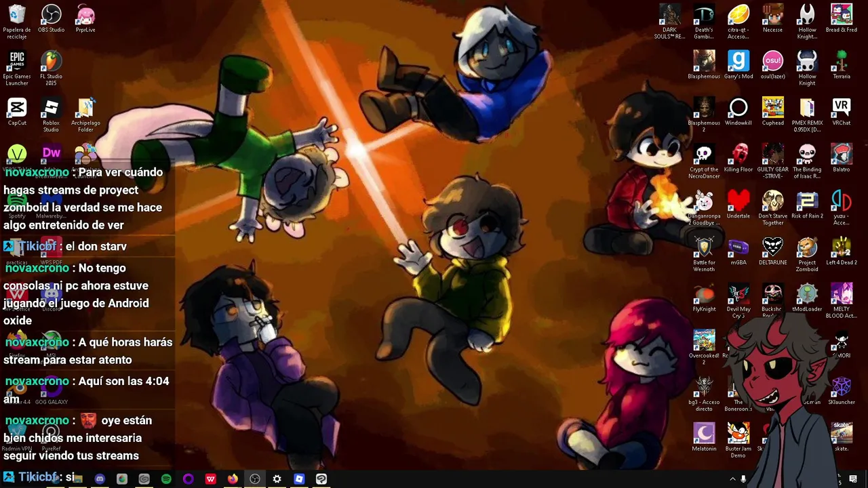Click the microphone icon in system tray
Screen dimensions: 868x488
click(x=743, y=479)
